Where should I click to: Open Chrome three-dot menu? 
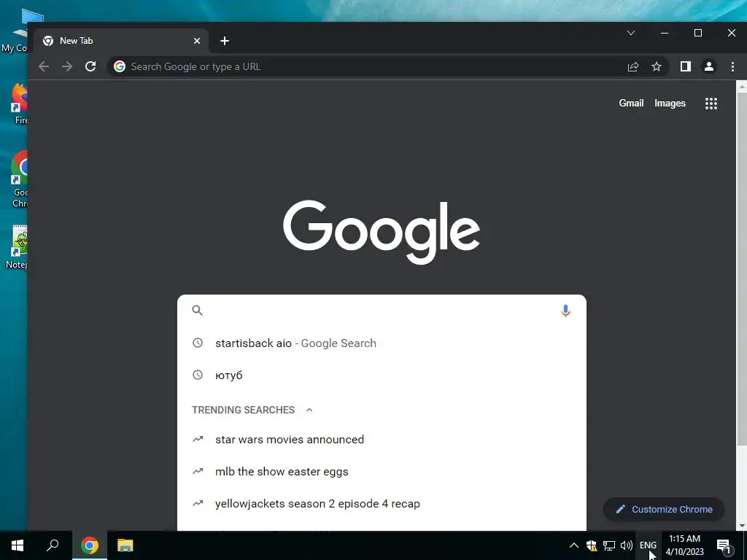pos(732,66)
